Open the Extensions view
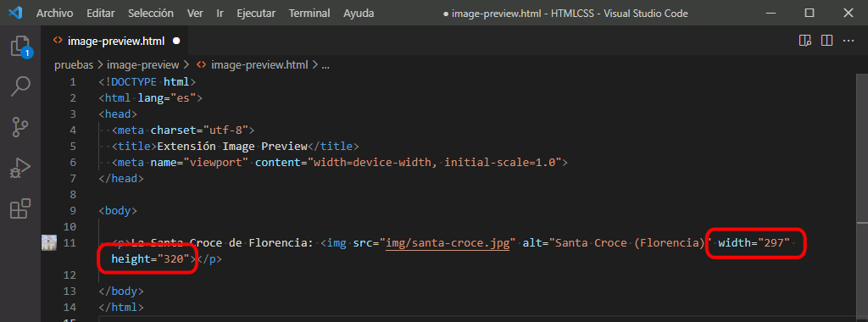This screenshot has height=322, width=868. tap(20, 209)
